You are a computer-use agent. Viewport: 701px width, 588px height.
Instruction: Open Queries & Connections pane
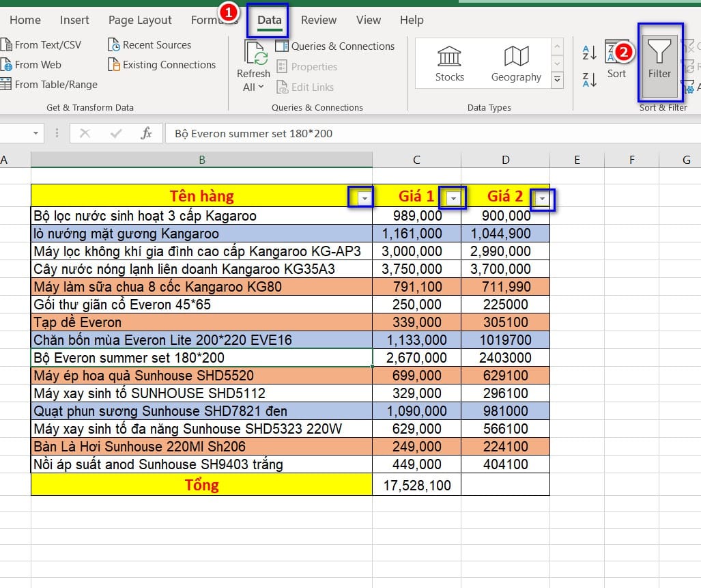click(x=335, y=46)
